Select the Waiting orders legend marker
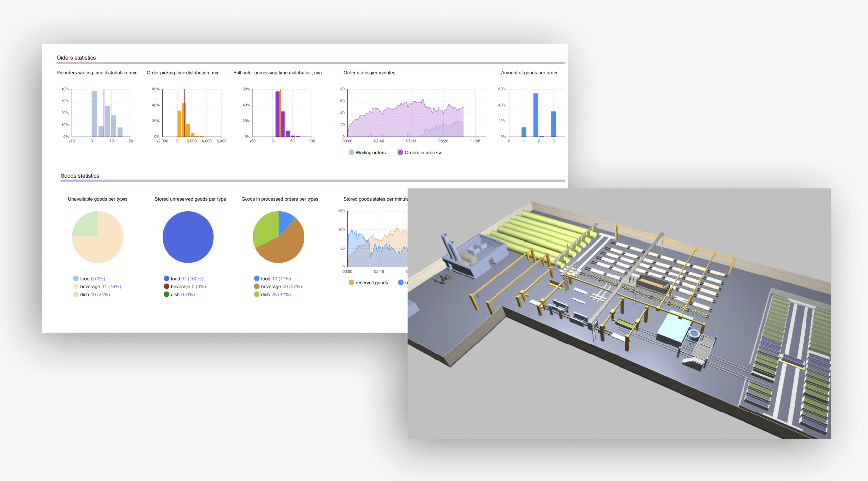The width and height of the screenshot is (868, 481). pyautogui.click(x=350, y=152)
